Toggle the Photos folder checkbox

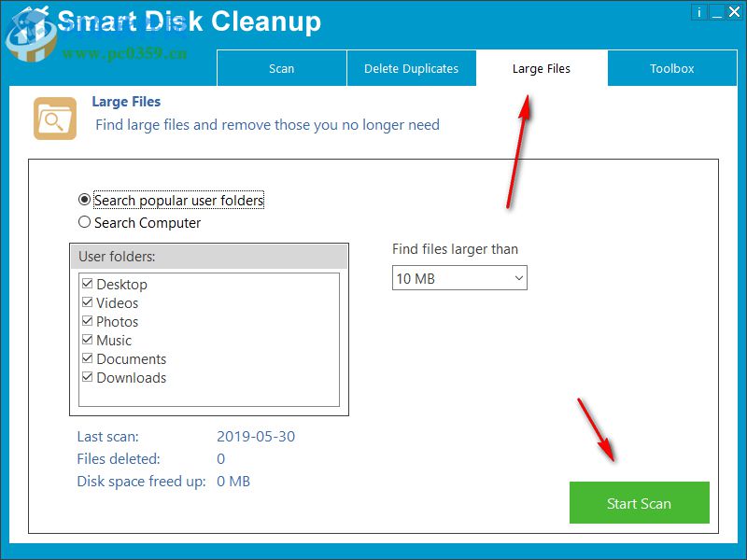coord(88,321)
